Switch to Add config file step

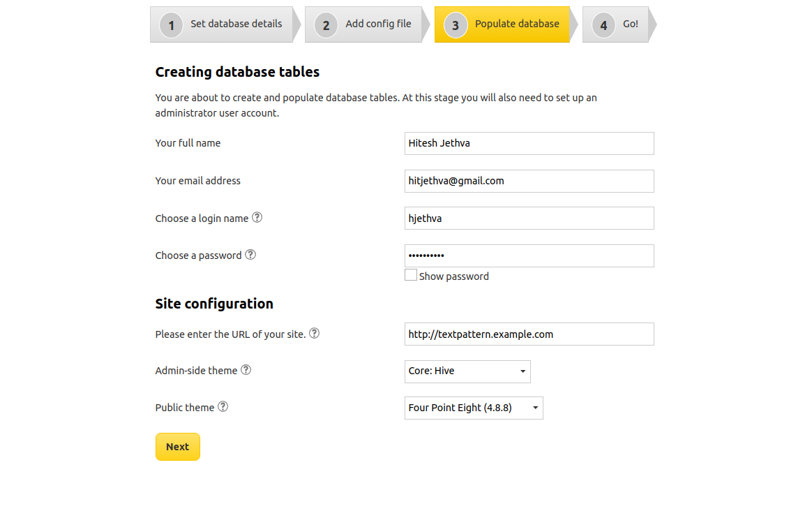tap(378, 24)
